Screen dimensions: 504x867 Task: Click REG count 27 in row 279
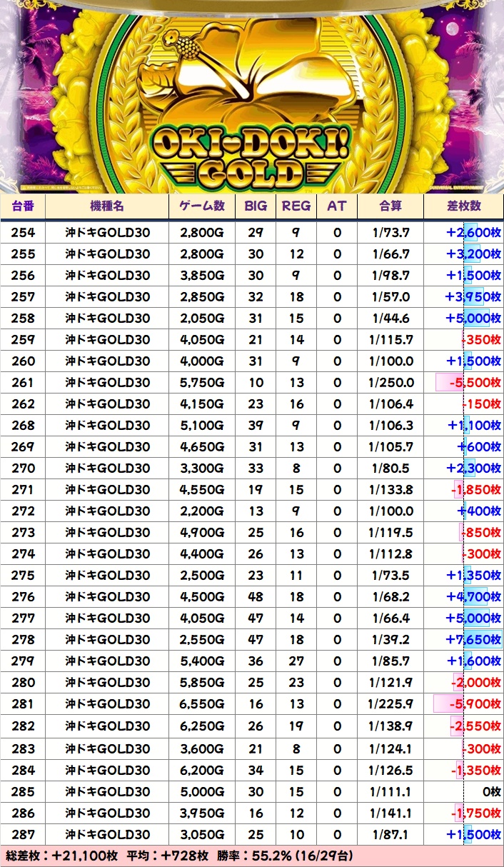click(x=296, y=661)
